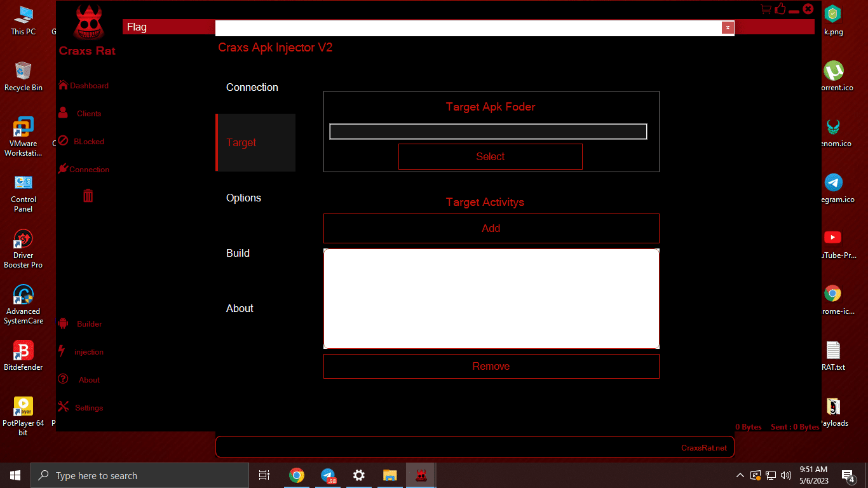The width and height of the screenshot is (868, 488).
Task: Select Connection in the left sidebar
Action: coord(83,169)
